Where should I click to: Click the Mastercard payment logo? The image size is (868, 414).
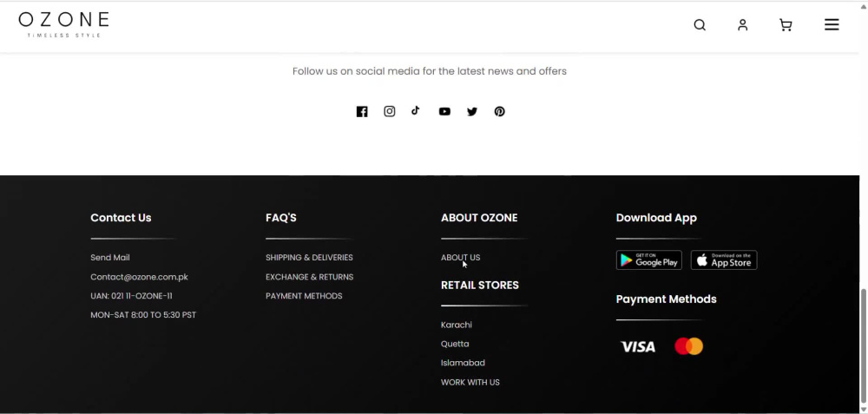[x=688, y=346]
